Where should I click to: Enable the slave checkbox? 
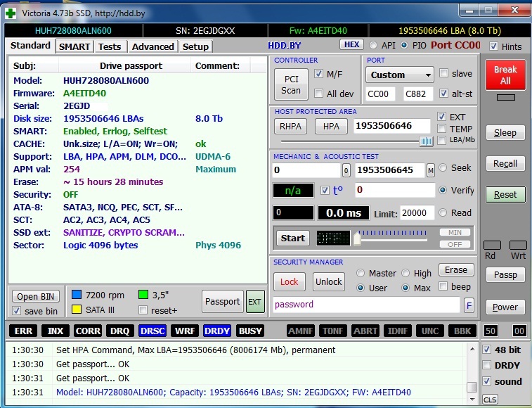[443, 73]
